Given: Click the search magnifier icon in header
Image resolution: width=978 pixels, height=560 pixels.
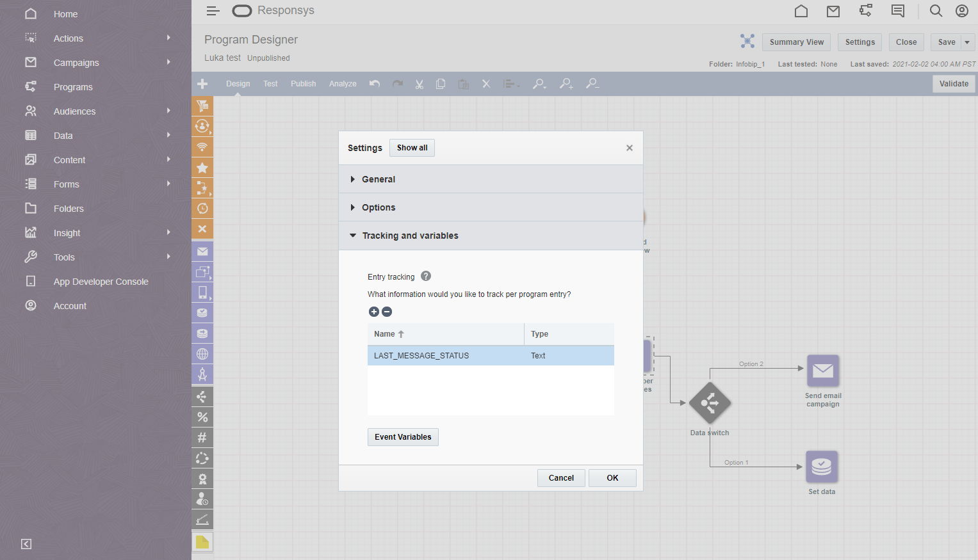Looking at the screenshot, I should pyautogui.click(x=936, y=11).
